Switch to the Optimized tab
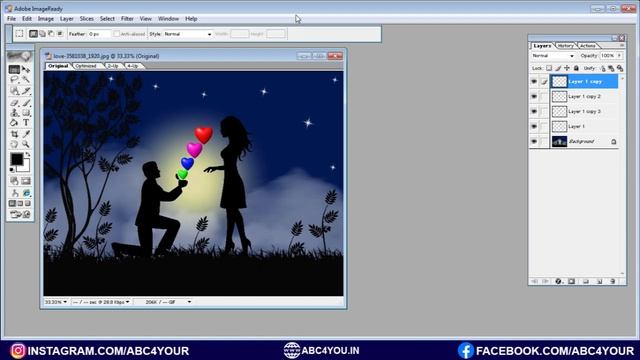The width and height of the screenshot is (640, 360). click(86, 66)
